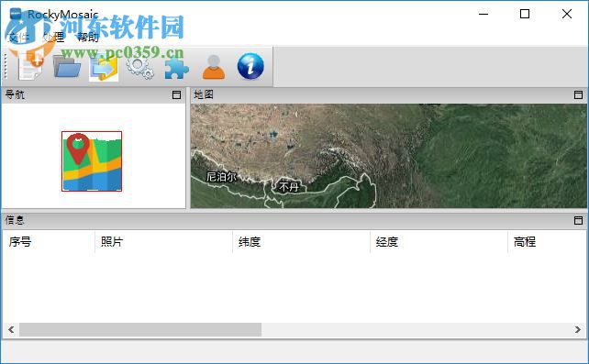Sort by the 纬度 column header
The image size is (589, 364).
pos(301,242)
